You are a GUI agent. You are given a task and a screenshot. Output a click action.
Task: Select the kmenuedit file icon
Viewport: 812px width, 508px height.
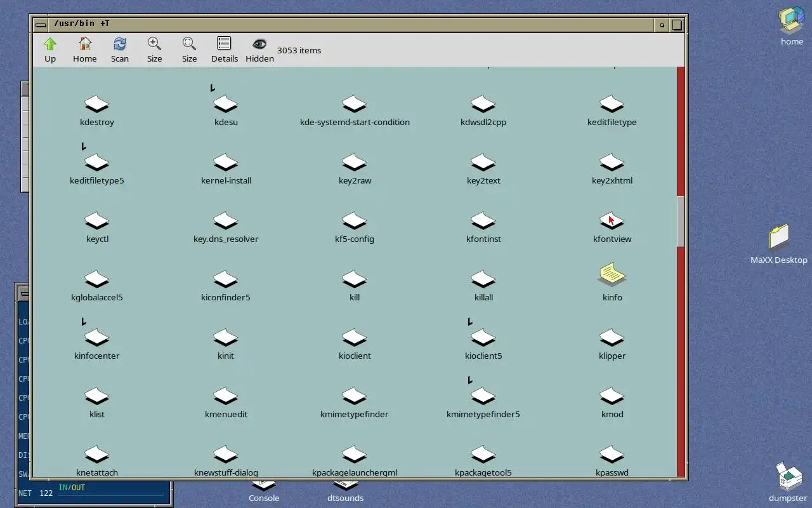(x=226, y=396)
